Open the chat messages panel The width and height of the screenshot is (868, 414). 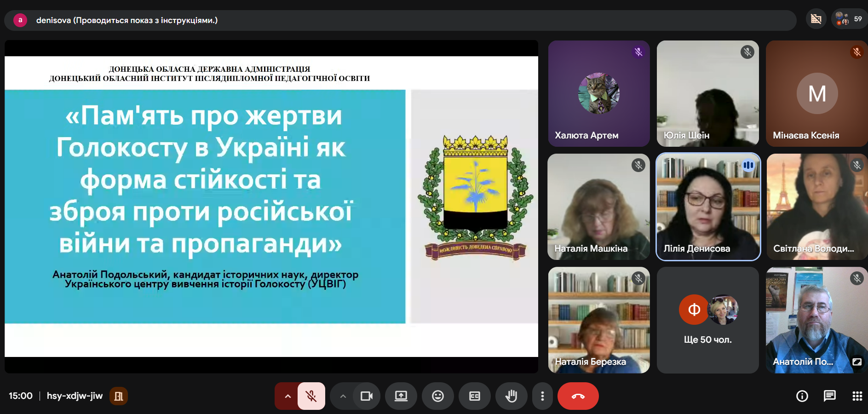(x=829, y=396)
